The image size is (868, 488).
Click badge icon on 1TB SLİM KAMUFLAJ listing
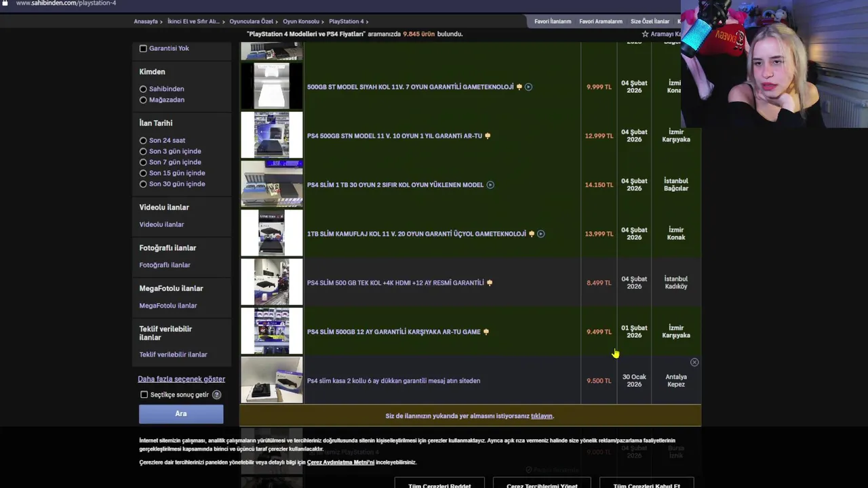(x=532, y=234)
